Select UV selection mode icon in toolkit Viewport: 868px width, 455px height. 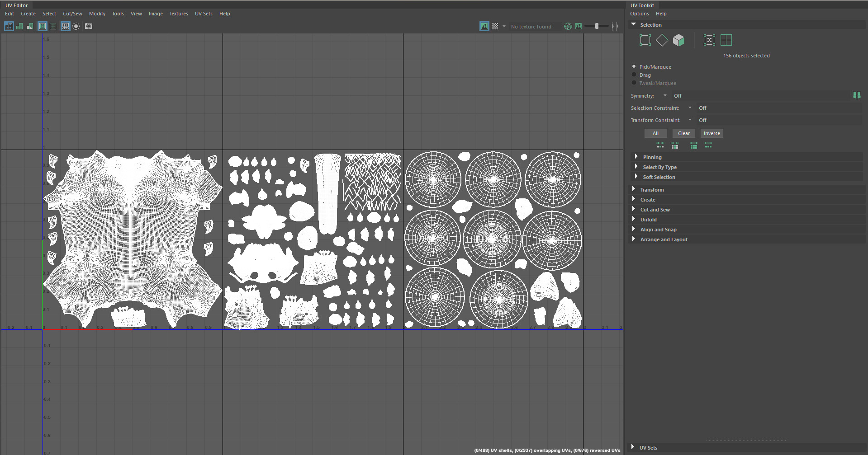pyautogui.click(x=645, y=40)
